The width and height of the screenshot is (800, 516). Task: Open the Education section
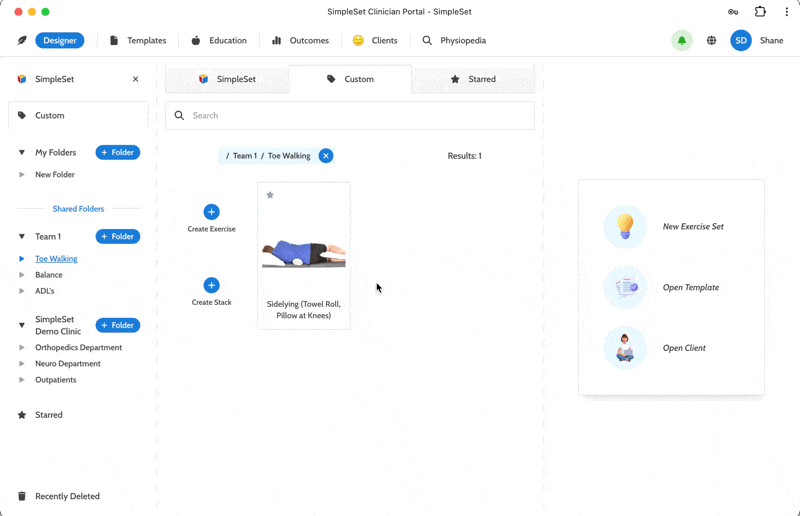tap(218, 40)
